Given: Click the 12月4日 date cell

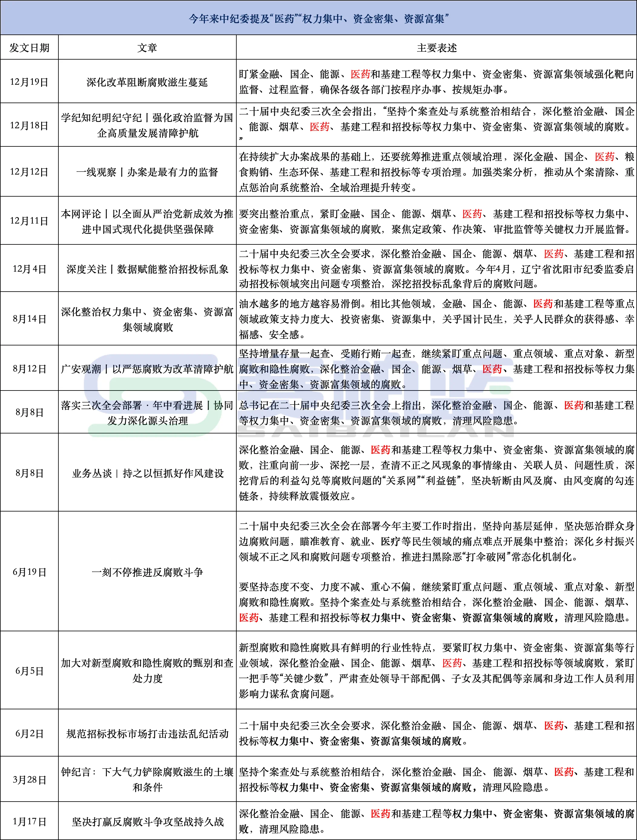Looking at the screenshot, I should coord(29,269).
